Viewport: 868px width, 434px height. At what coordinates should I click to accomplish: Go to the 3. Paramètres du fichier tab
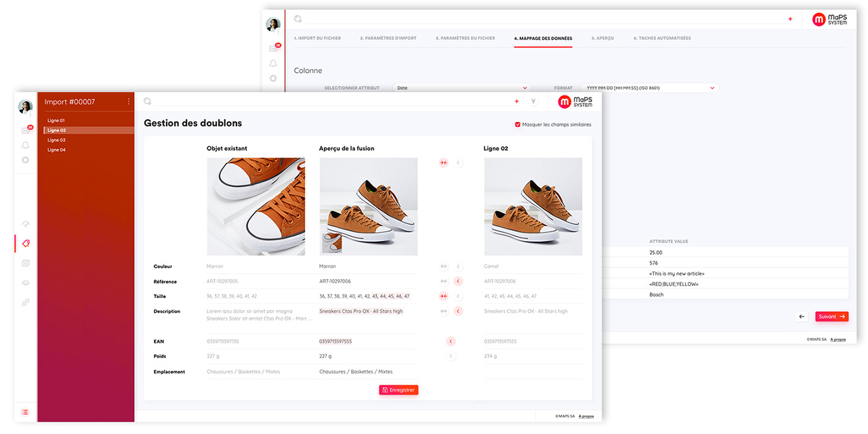[466, 38]
